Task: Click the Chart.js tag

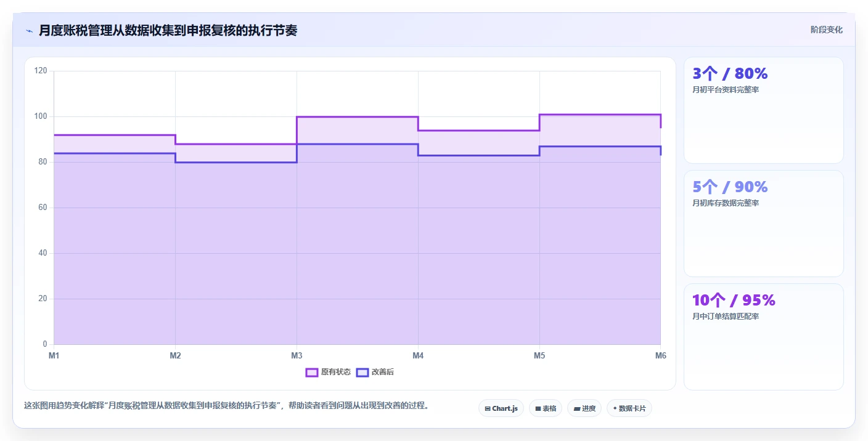Action: click(x=501, y=408)
